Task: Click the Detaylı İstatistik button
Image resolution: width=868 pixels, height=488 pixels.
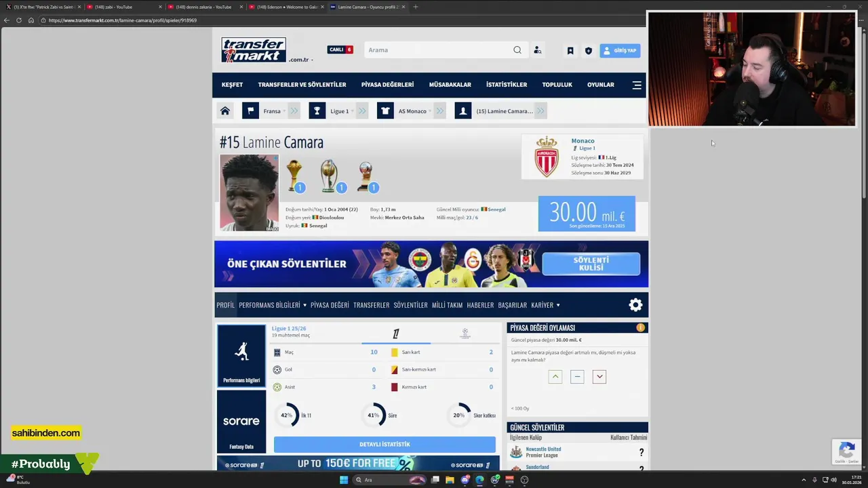Action: pos(384,445)
